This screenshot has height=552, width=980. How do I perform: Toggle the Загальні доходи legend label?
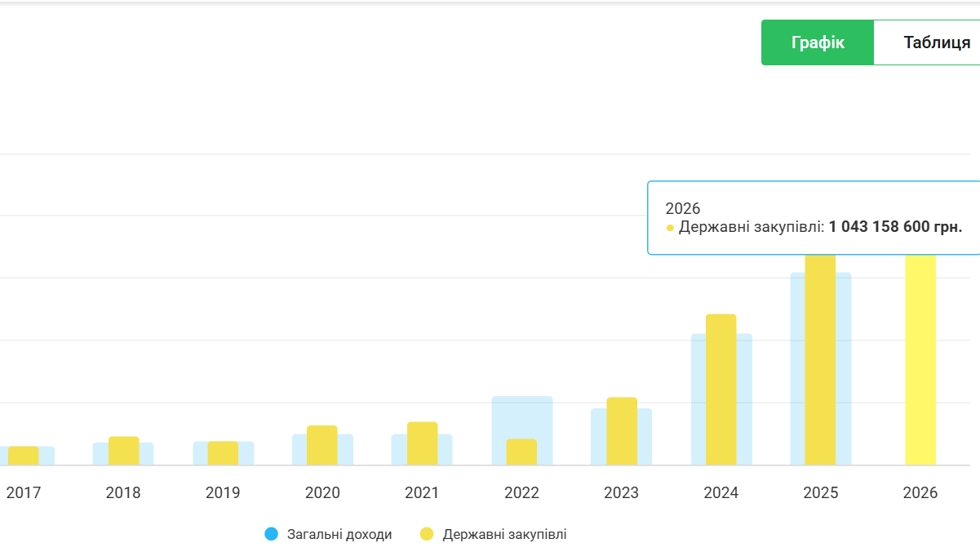click(339, 535)
